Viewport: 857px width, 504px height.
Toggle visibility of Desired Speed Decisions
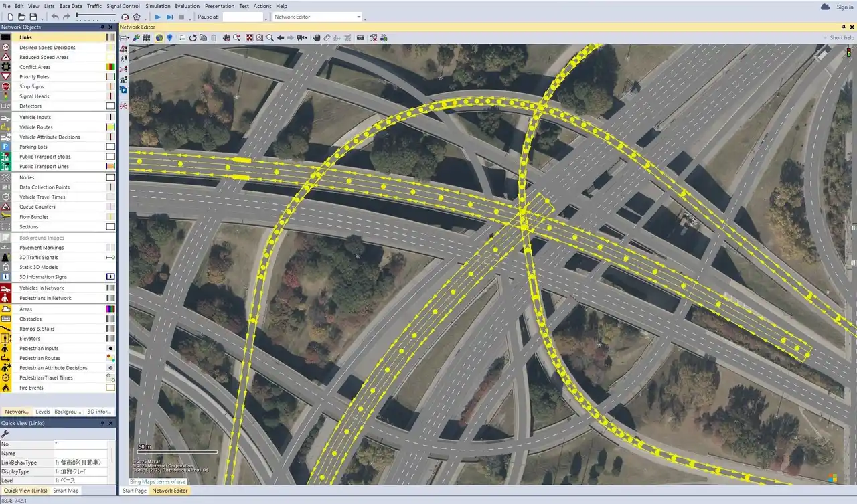coord(110,48)
